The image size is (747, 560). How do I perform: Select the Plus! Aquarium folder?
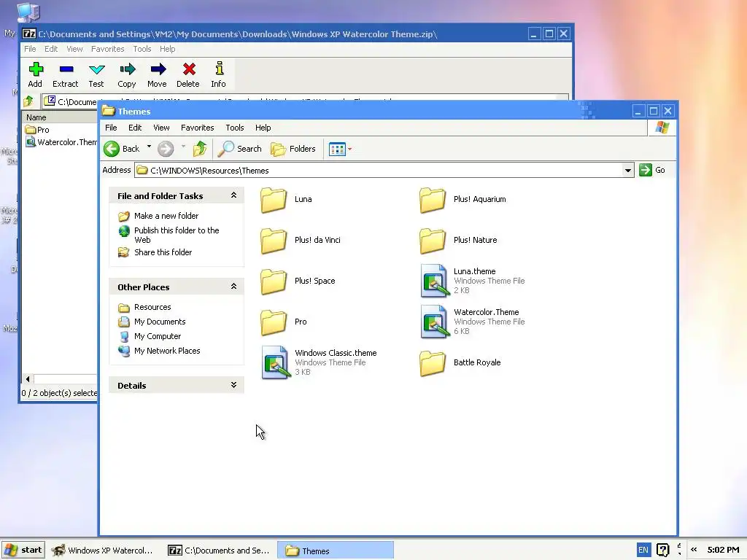point(463,200)
